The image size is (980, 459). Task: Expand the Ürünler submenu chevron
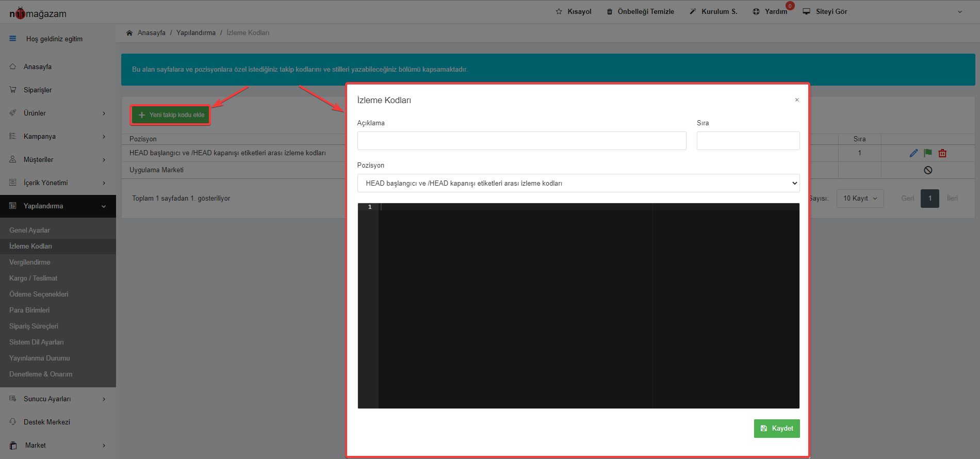(104, 113)
